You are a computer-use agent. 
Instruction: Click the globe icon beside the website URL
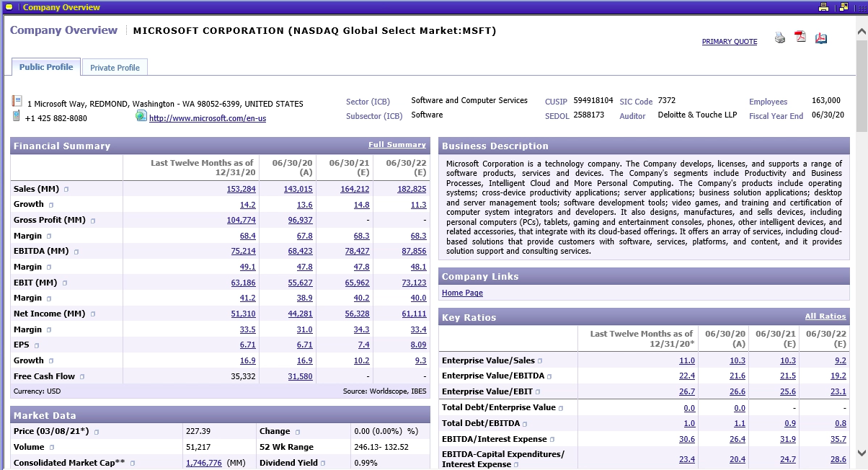(x=141, y=117)
